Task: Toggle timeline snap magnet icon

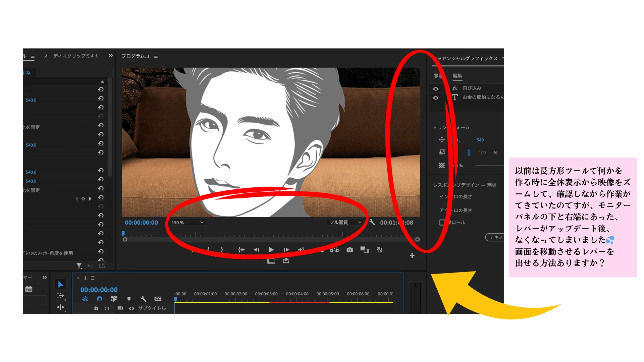Action: (100, 299)
